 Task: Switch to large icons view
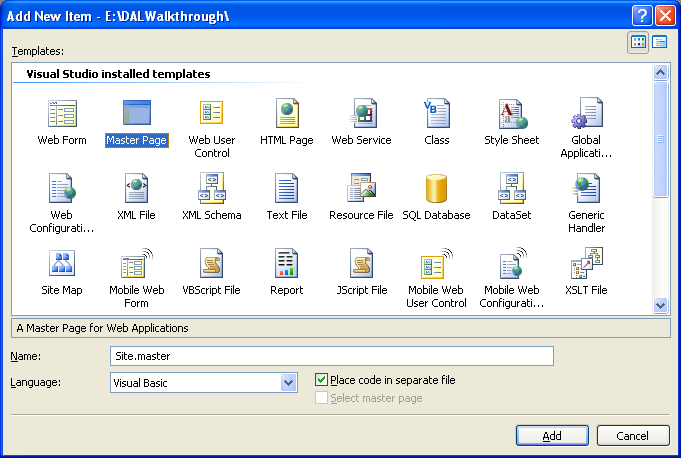click(638, 42)
